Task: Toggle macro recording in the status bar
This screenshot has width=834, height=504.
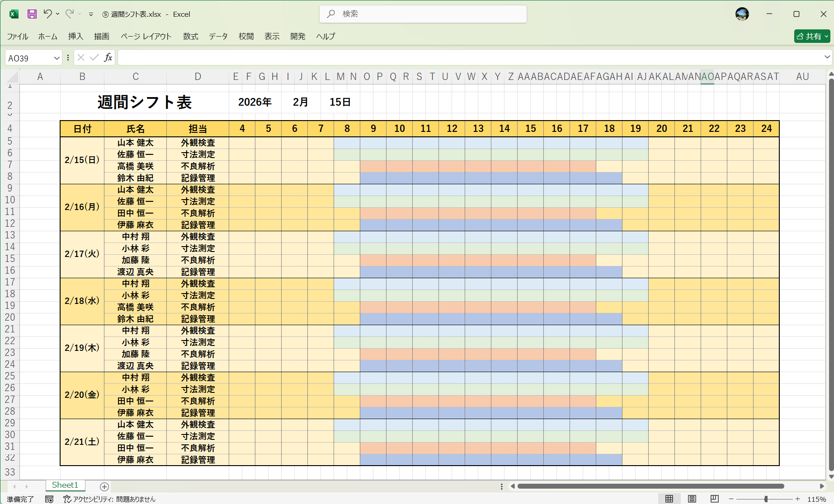Action: (x=49, y=499)
